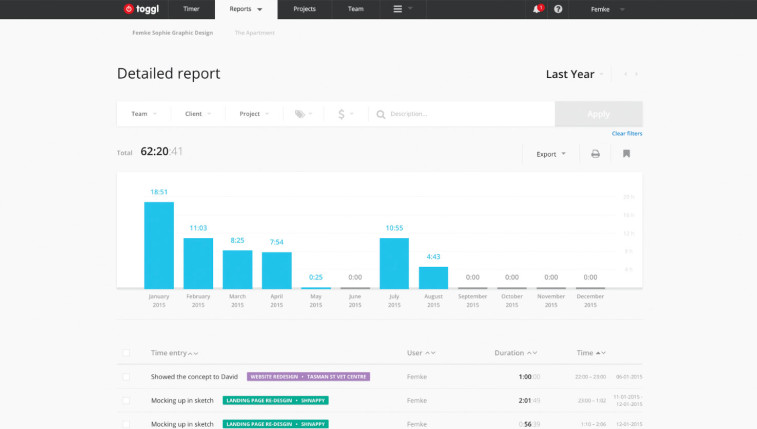This screenshot has width=757, height=429.
Task: Open the notifications bell
Action: coord(537,9)
